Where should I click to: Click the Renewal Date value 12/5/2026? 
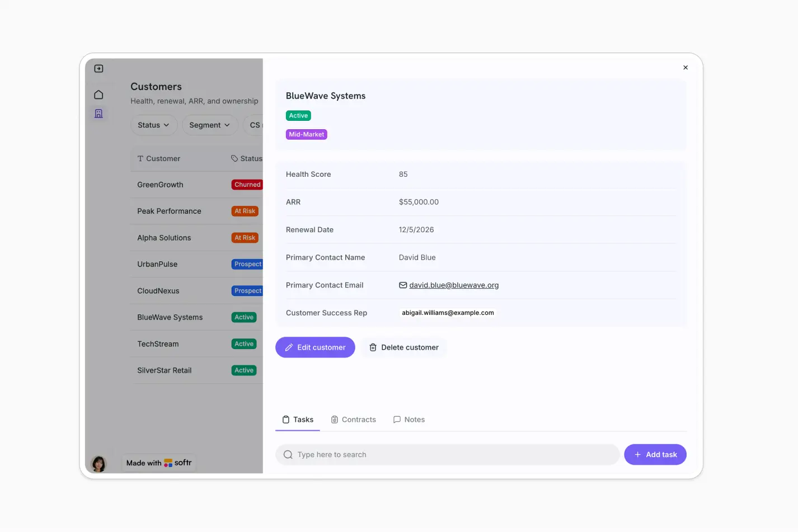(416, 230)
